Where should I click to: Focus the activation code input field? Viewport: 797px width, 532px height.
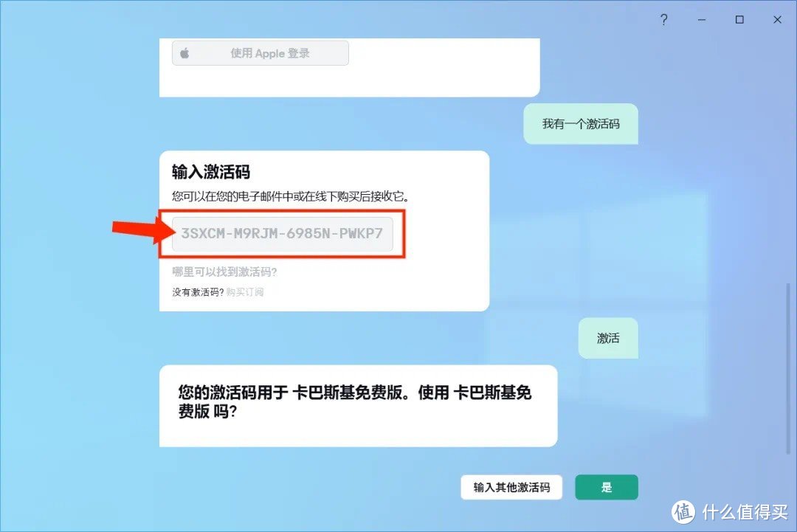[x=282, y=235]
